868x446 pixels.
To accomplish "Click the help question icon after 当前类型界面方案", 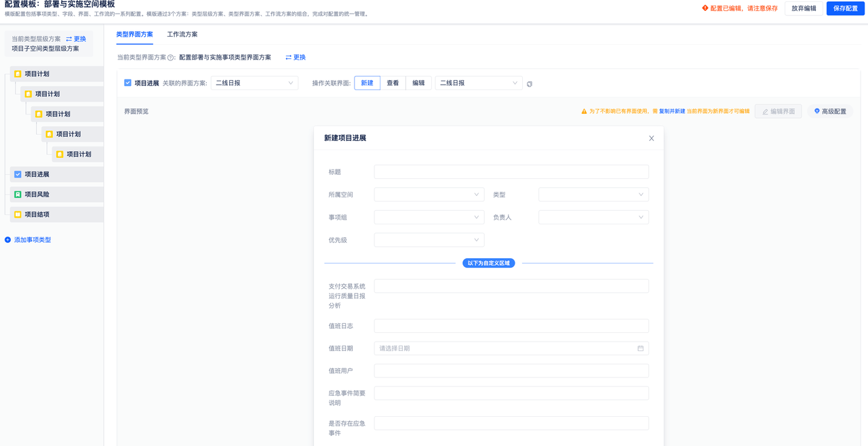I will (x=171, y=58).
